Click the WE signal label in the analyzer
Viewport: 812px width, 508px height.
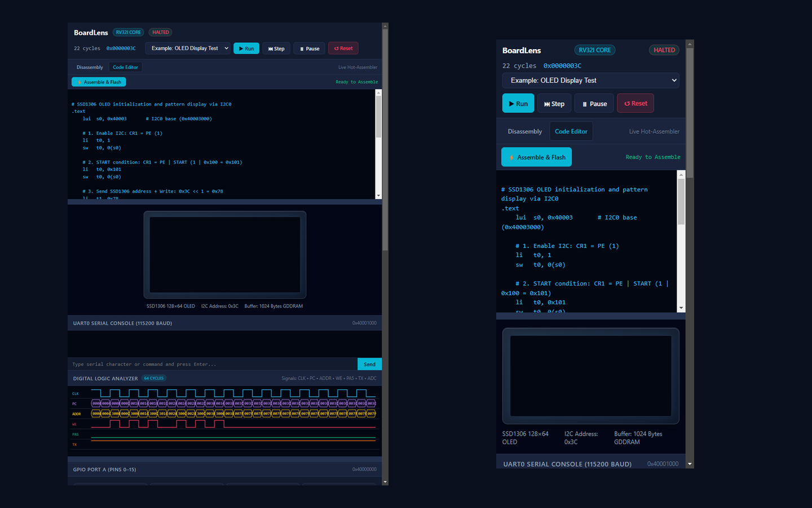click(x=74, y=424)
